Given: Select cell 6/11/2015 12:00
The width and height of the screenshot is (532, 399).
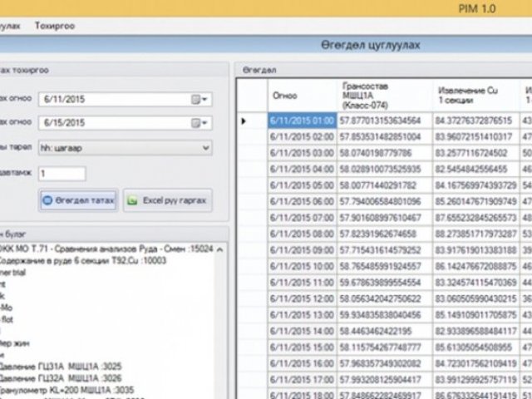Looking at the screenshot, I should 303,299.
